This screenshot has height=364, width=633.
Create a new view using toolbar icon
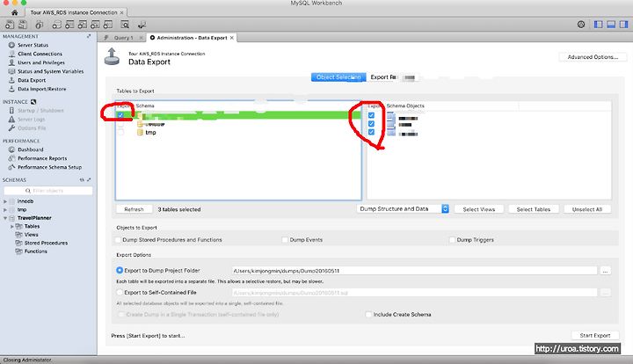[83, 25]
